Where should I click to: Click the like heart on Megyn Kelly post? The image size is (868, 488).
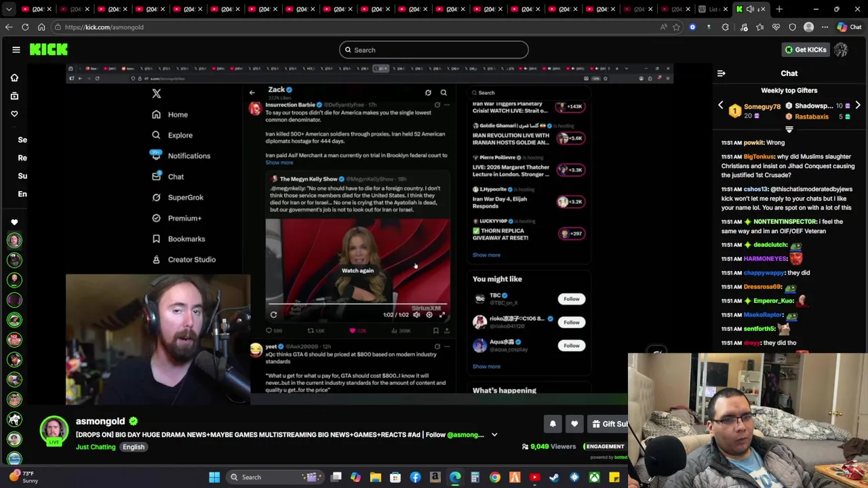(353, 331)
